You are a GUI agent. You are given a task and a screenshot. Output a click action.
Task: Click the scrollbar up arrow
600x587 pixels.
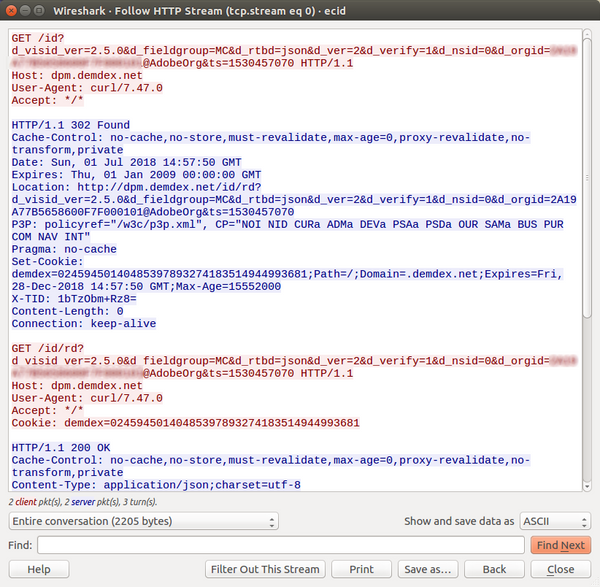(x=587, y=34)
